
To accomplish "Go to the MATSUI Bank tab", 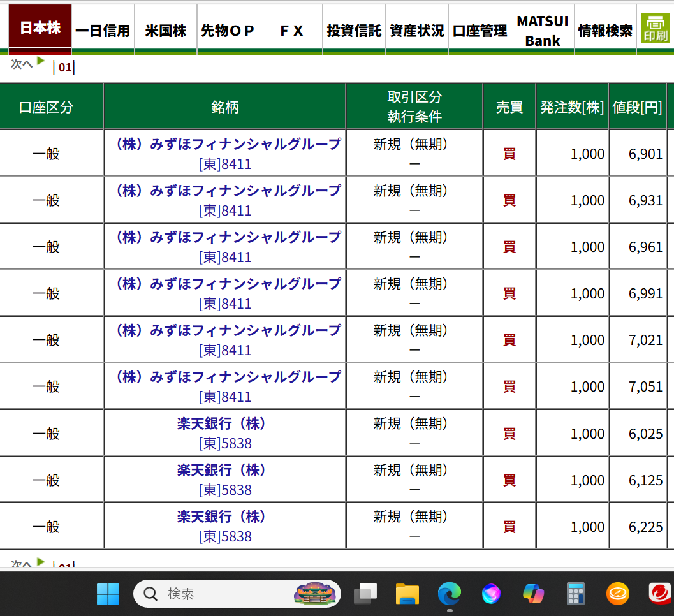I will (x=542, y=30).
